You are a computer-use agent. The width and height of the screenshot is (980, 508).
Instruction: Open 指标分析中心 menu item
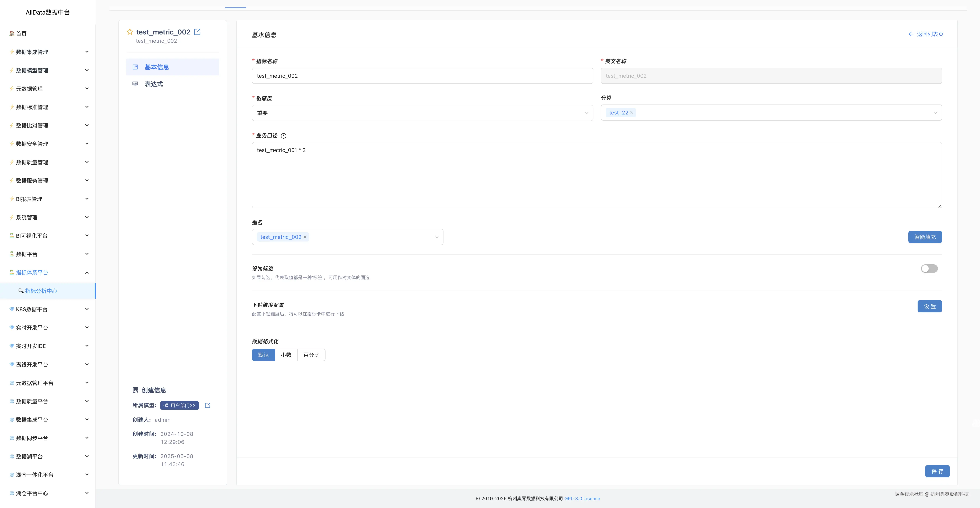point(41,291)
